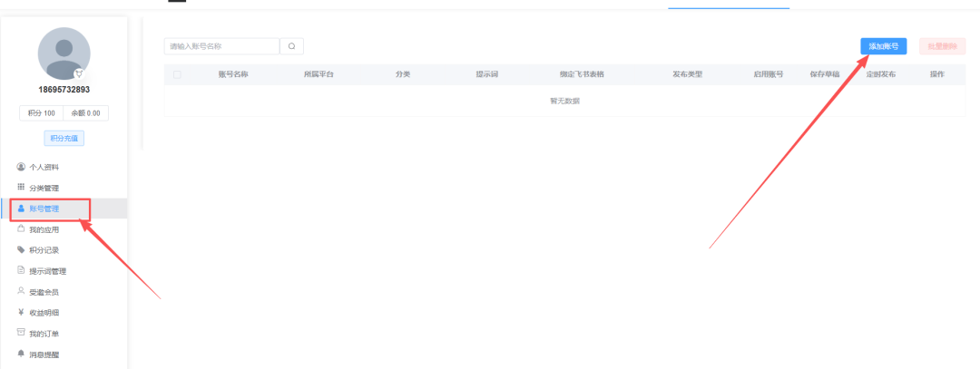Click the phone number 18695732893
980x369 pixels.
pyautogui.click(x=64, y=90)
